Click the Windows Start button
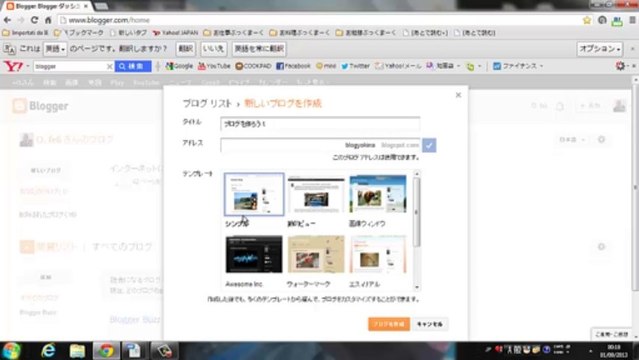Image resolution: width=639 pixels, height=360 pixels. [12, 351]
